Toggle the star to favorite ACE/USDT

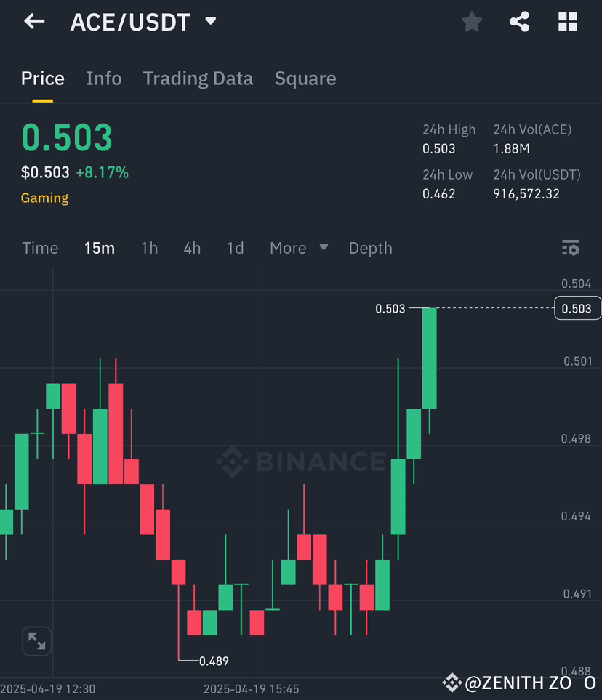coord(471,21)
